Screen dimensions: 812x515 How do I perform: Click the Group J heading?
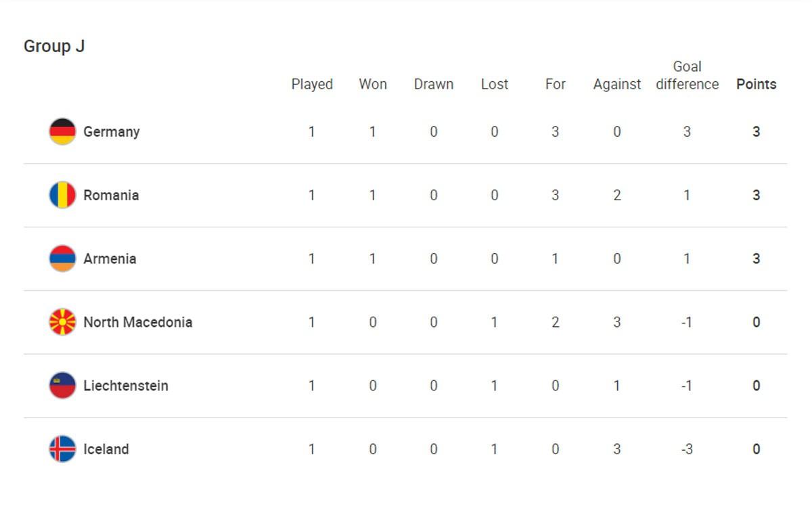pos(54,47)
